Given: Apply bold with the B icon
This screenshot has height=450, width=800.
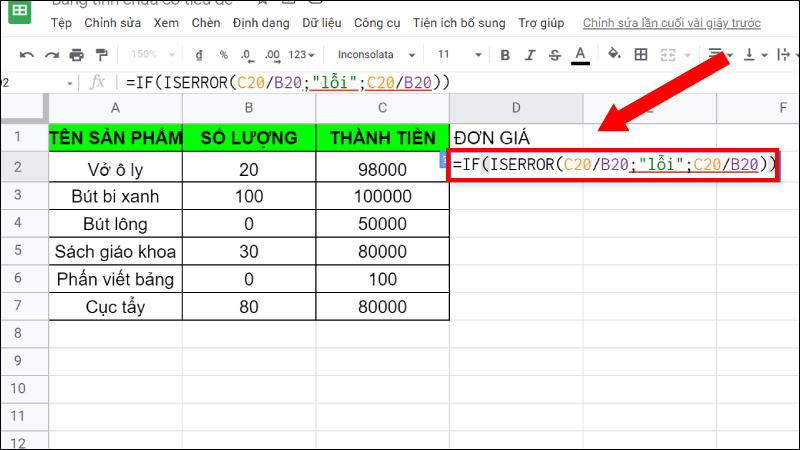Looking at the screenshot, I should click(505, 55).
